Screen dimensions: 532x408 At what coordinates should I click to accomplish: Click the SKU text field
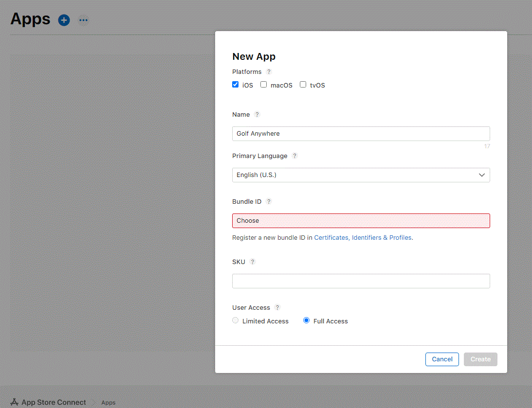(x=361, y=281)
